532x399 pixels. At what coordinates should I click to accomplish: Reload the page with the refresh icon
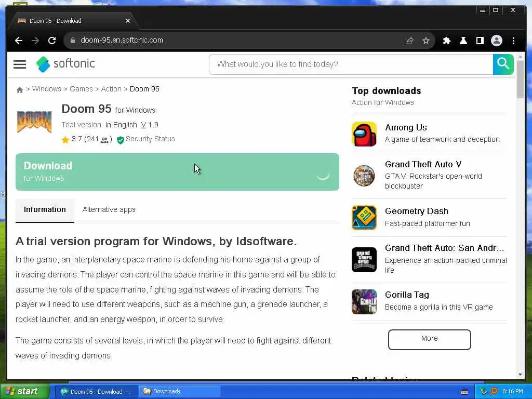coord(52,41)
